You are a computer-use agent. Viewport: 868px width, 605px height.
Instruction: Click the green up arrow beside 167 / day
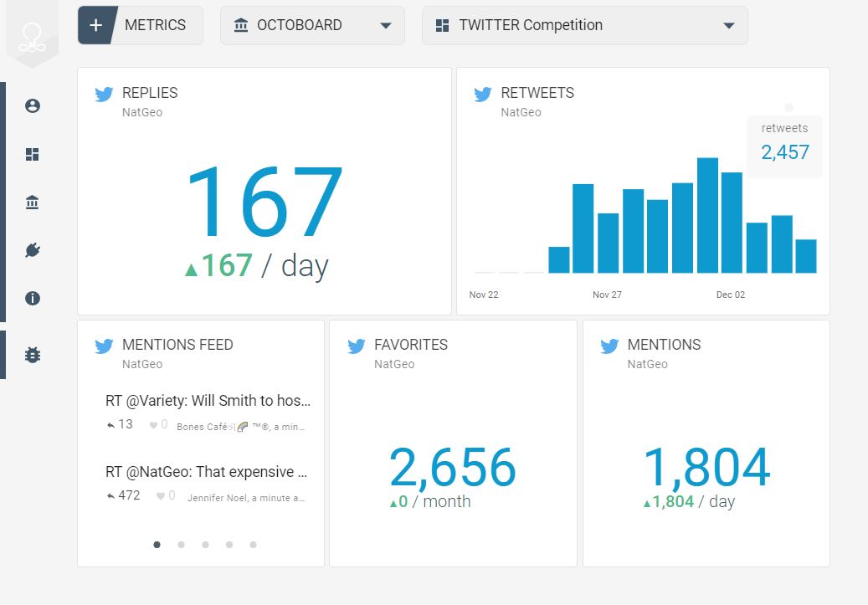191,269
